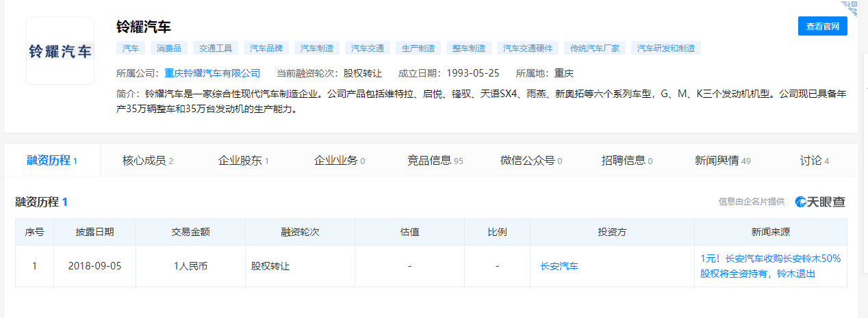Screen dimensions: 868x318
Task: Switch to the 企业业务 tab
Action: point(340,161)
